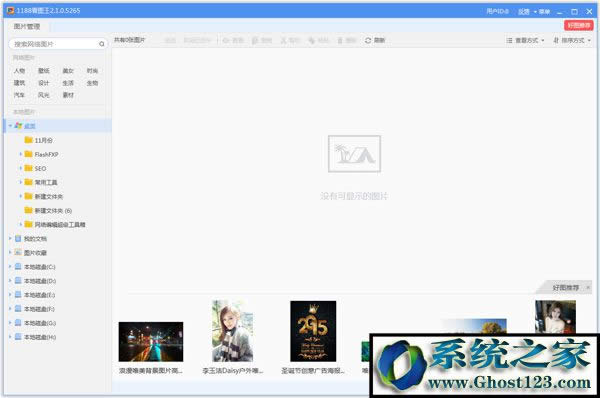Select the 本地磁盘(H:) drive icon

[18, 337]
